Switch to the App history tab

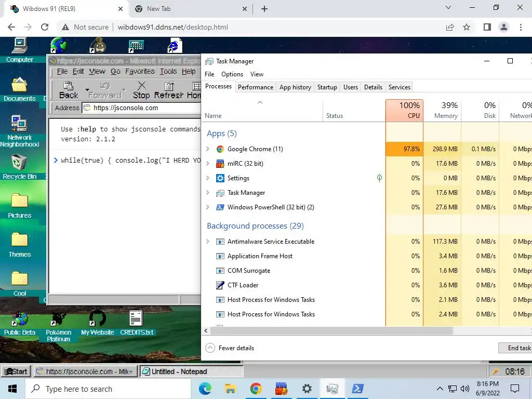tap(295, 87)
